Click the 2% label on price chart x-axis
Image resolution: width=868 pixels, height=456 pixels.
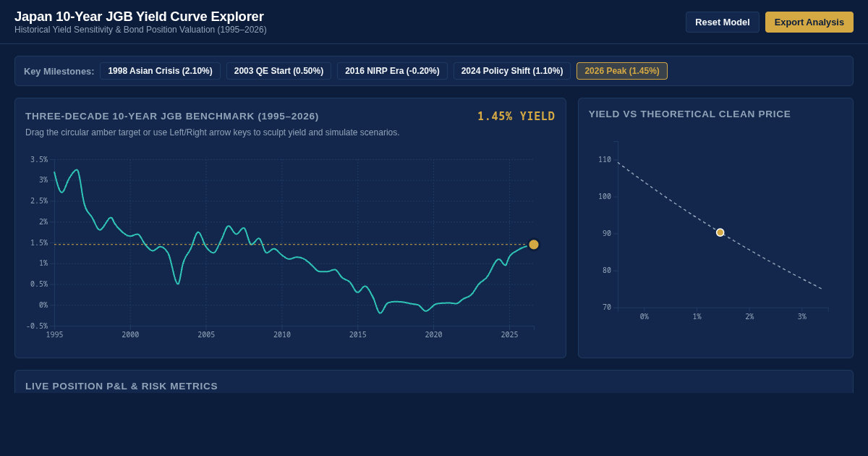749,316
